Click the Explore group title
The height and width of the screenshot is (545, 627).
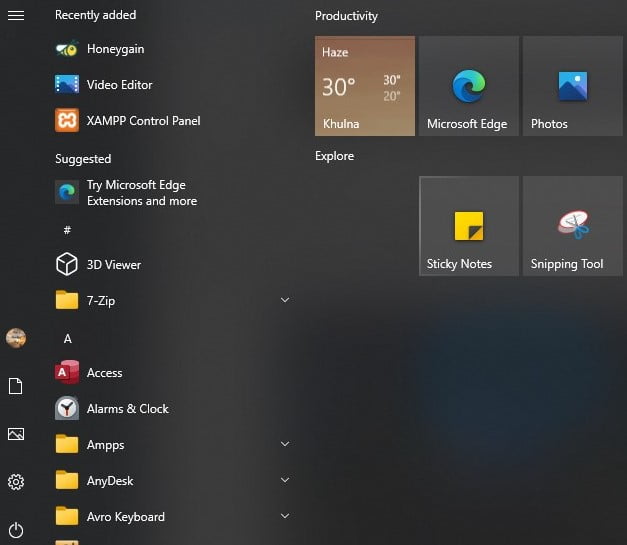tap(334, 156)
